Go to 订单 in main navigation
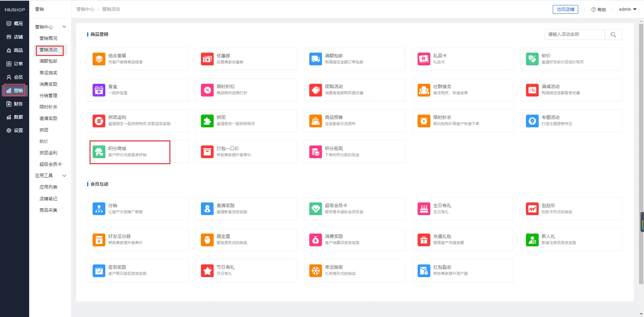Image resolution: width=644 pixels, height=317 pixels. pyautogui.click(x=15, y=64)
